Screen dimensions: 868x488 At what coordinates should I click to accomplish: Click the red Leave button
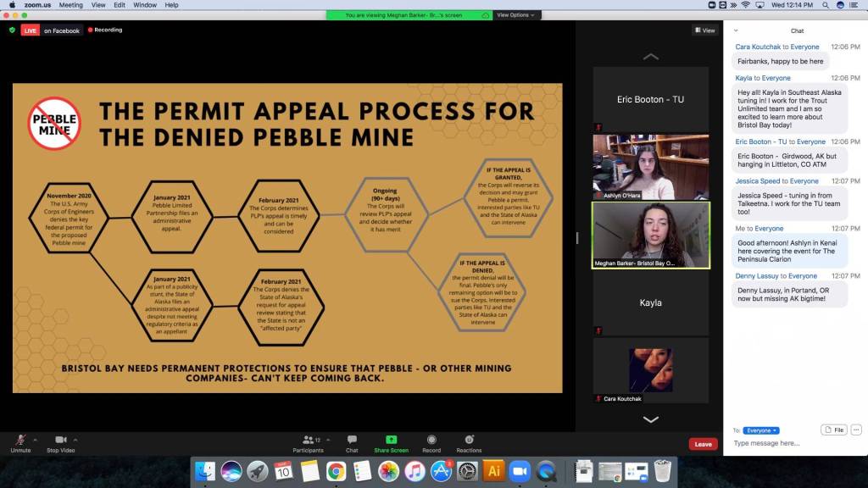pos(703,444)
